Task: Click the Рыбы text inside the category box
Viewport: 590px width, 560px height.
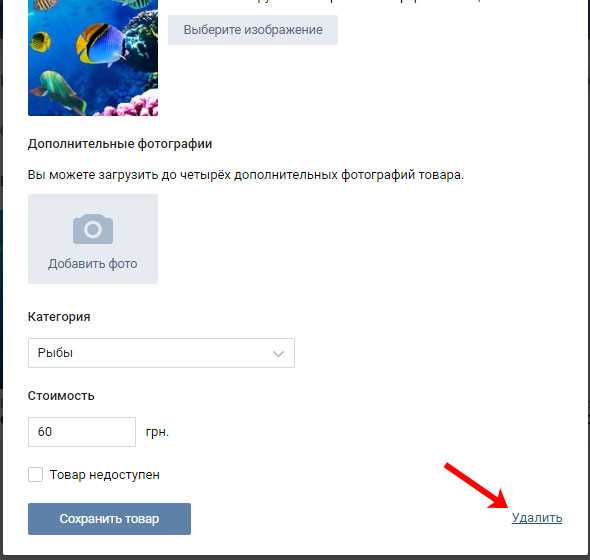Action: click(55, 353)
